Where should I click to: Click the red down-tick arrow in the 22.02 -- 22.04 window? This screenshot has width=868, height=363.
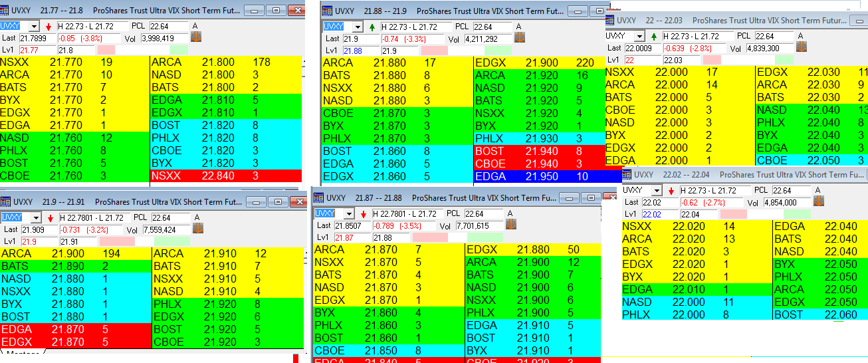click(x=672, y=191)
